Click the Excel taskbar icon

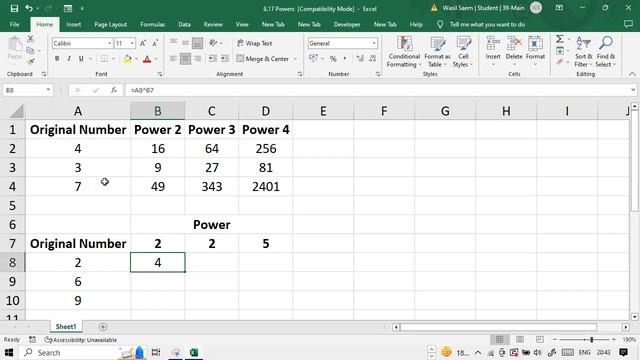pyautogui.click(x=194, y=352)
